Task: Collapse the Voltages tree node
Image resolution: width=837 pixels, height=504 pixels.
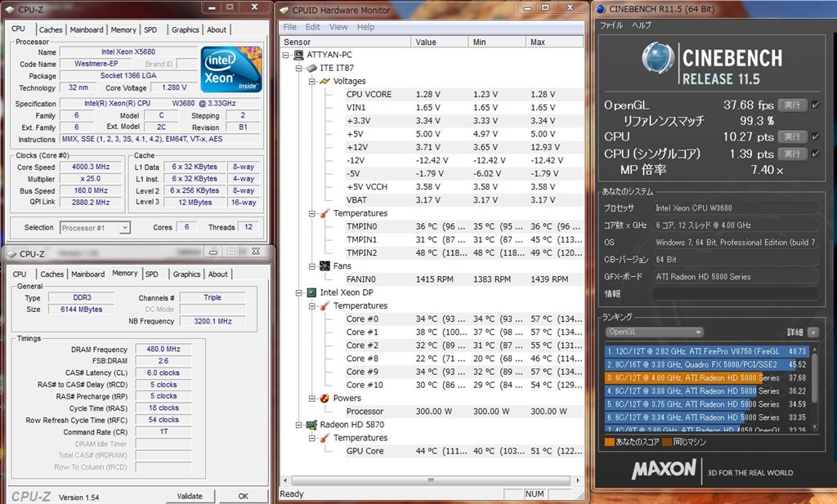Action: [312, 82]
